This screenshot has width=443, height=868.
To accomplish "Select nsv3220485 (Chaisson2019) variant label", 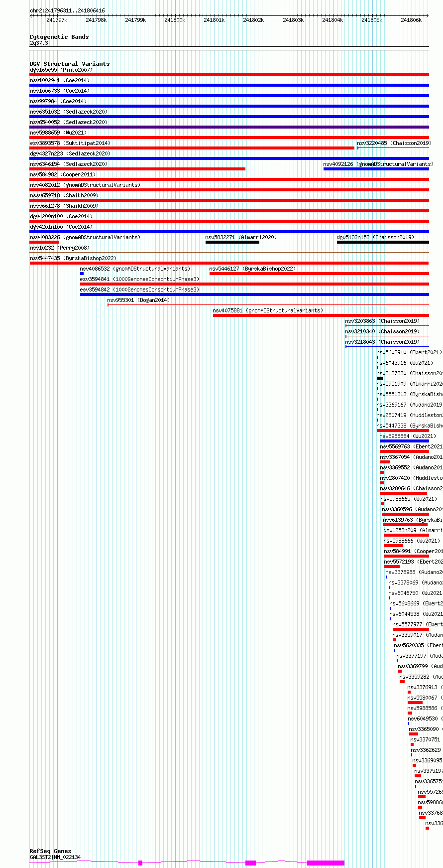I will pyautogui.click(x=394, y=144).
